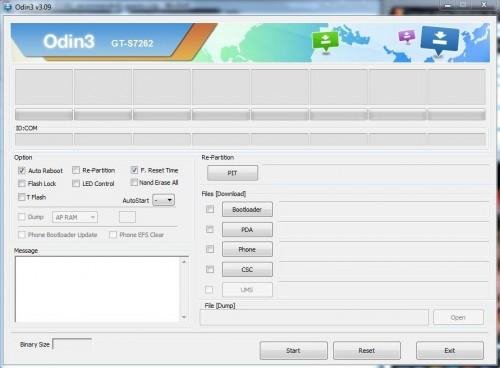
Task: Click the PIT button
Action: pos(232,173)
